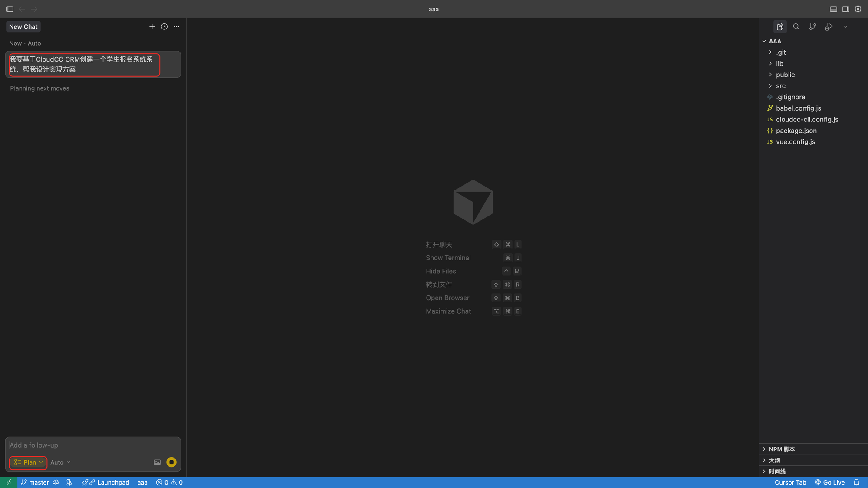The width and height of the screenshot is (868, 488).
Task: Toggle the bottom panel layout
Action: click(x=833, y=9)
